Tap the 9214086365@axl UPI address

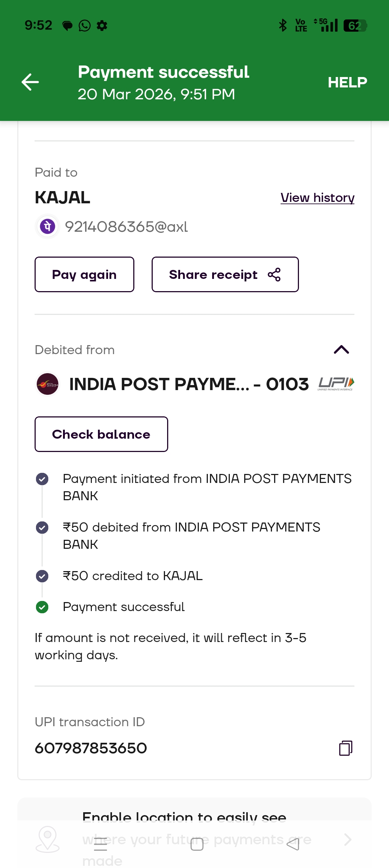point(126,227)
